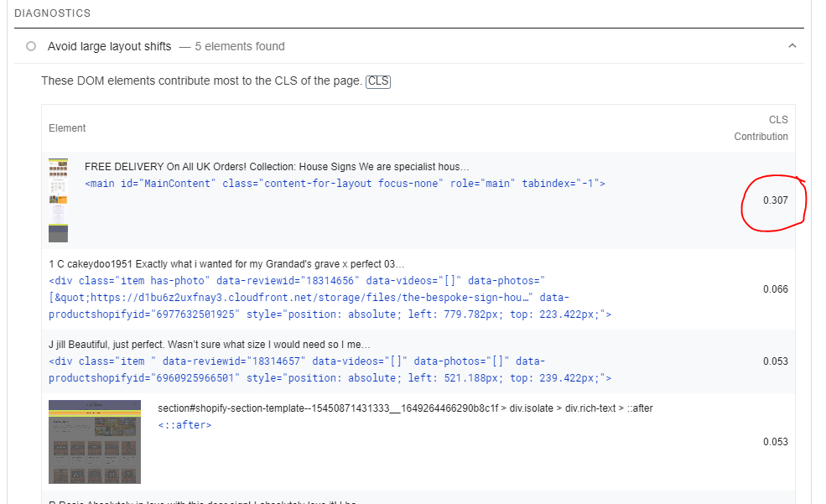Click the "5 elements found" summary text
Image resolution: width=826 pixels, height=504 pixels.
(240, 46)
